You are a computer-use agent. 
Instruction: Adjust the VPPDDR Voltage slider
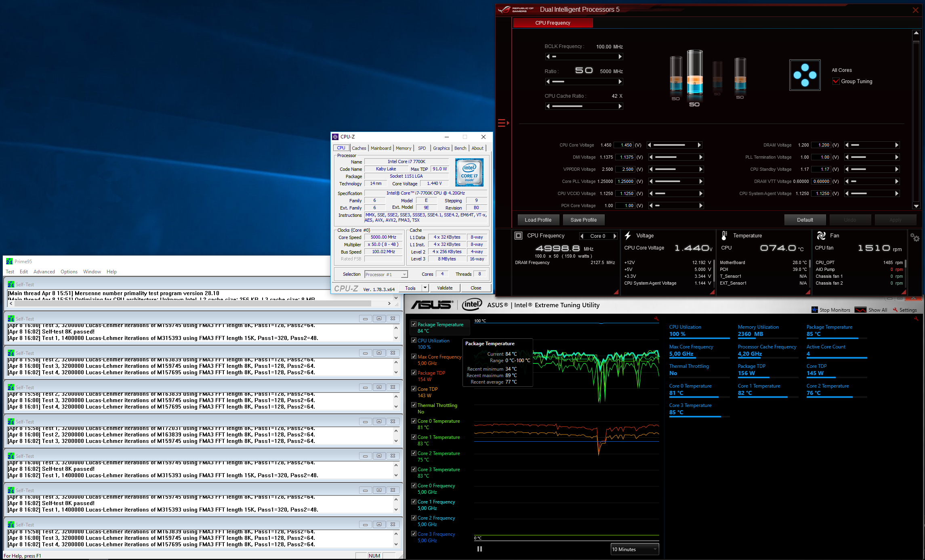pyautogui.click(x=675, y=169)
